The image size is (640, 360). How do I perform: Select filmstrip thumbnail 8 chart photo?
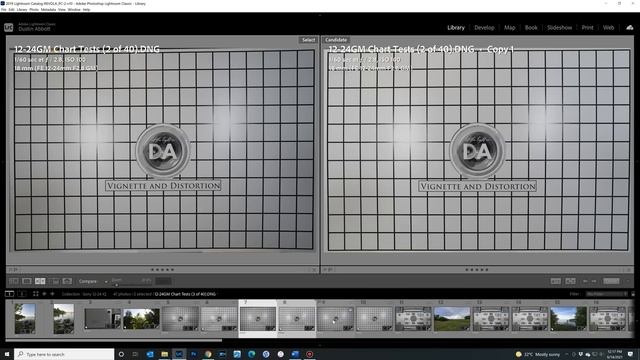pos(297,319)
